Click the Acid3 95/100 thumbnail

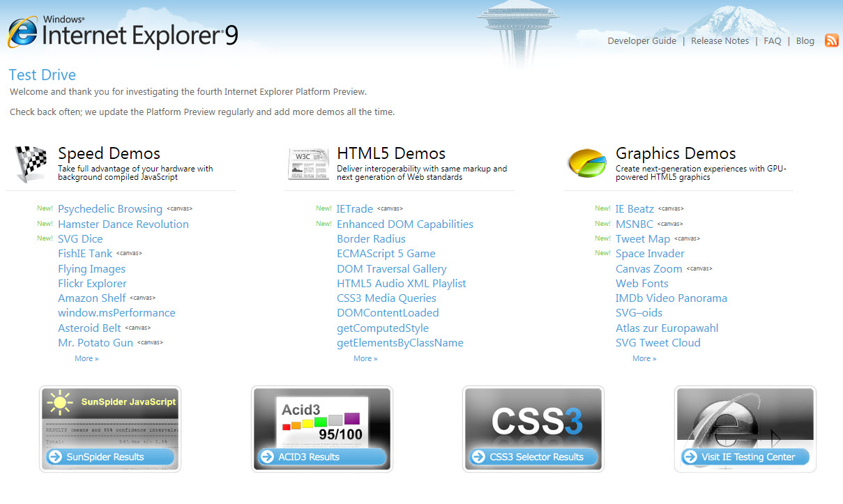pos(322,429)
